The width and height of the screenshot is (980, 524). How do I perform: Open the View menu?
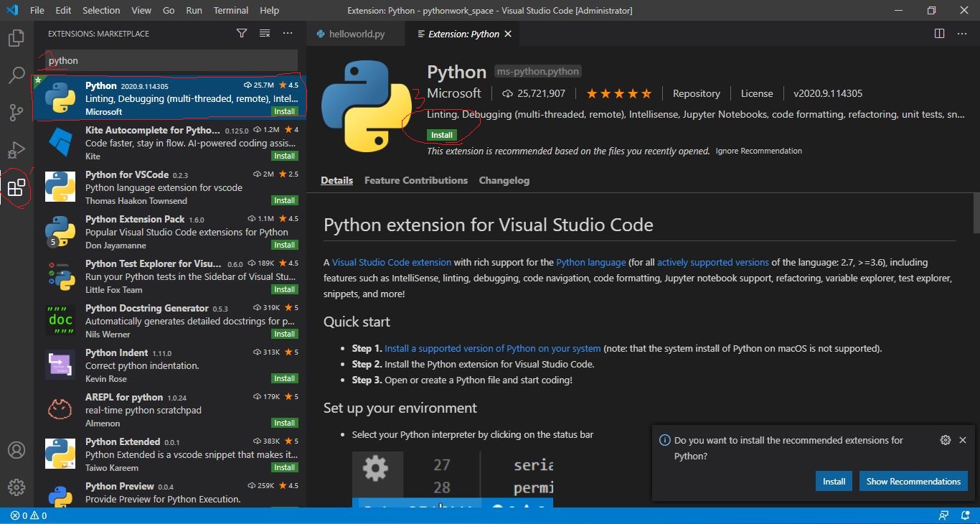[141, 11]
